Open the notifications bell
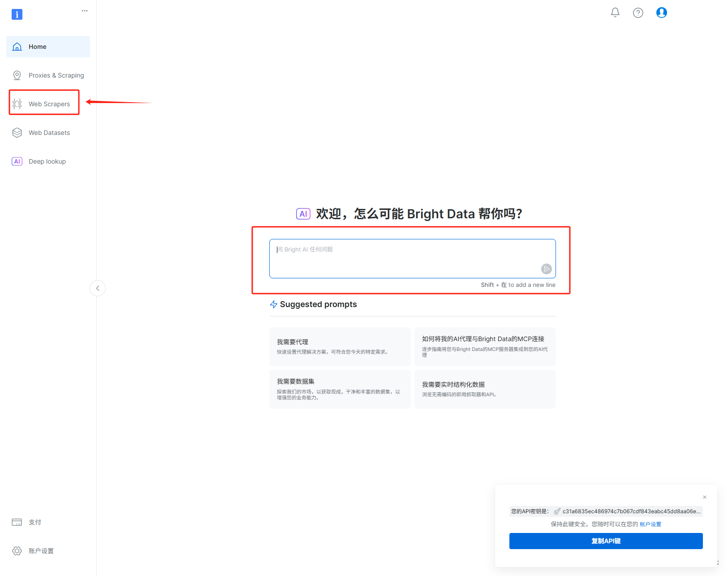 click(x=615, y=13)
